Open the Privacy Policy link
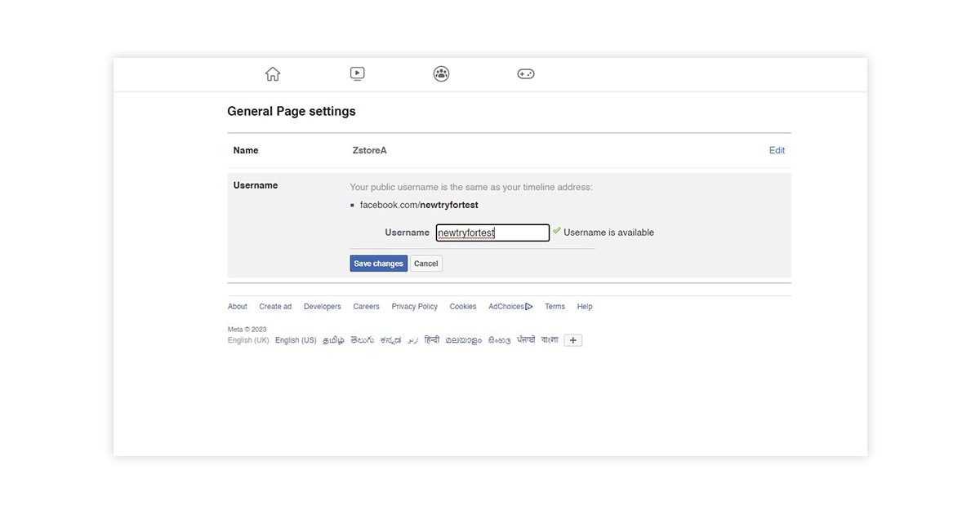The height and width of the screenshot is (514, 980). point(414,307)
